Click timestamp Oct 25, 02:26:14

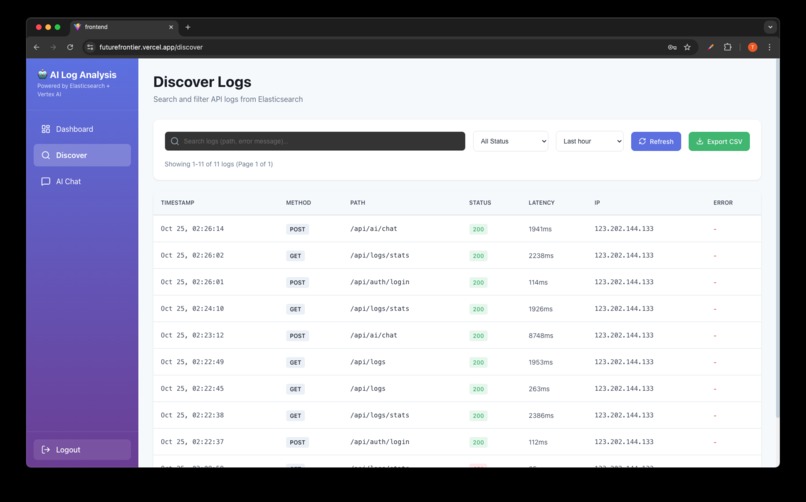click(x=192, y=229)
